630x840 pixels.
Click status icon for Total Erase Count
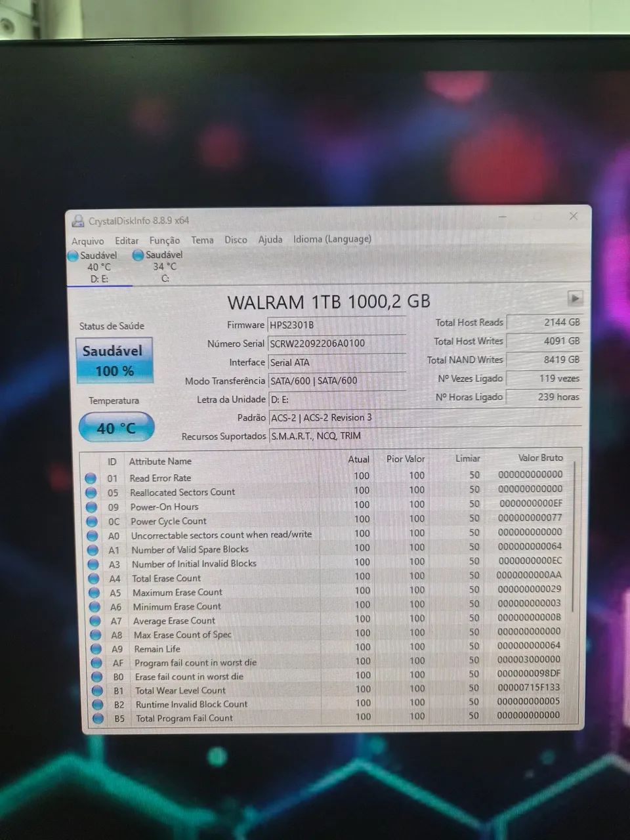click(94, 579)
